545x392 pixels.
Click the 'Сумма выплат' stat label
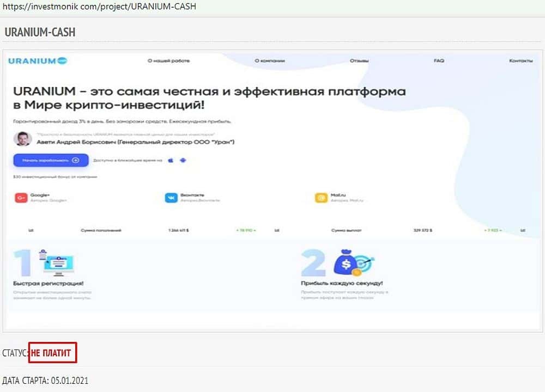[346, 230]
